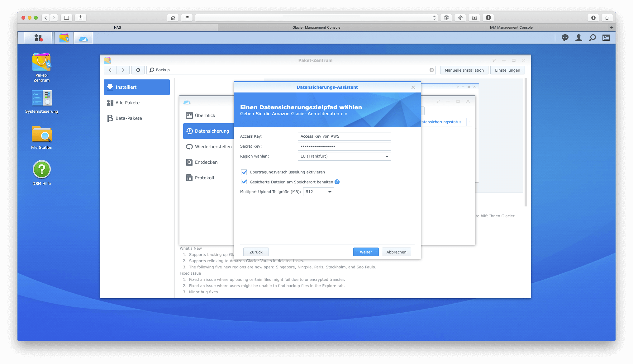Toggle Safari sidebar button
The height and width of the screenshot is (364, 633).
[66, 18]
